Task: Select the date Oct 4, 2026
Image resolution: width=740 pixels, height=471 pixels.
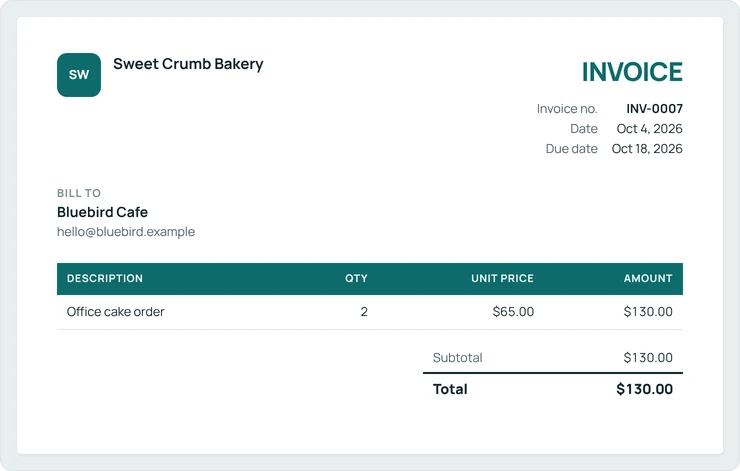Action: tap(649, 128)
